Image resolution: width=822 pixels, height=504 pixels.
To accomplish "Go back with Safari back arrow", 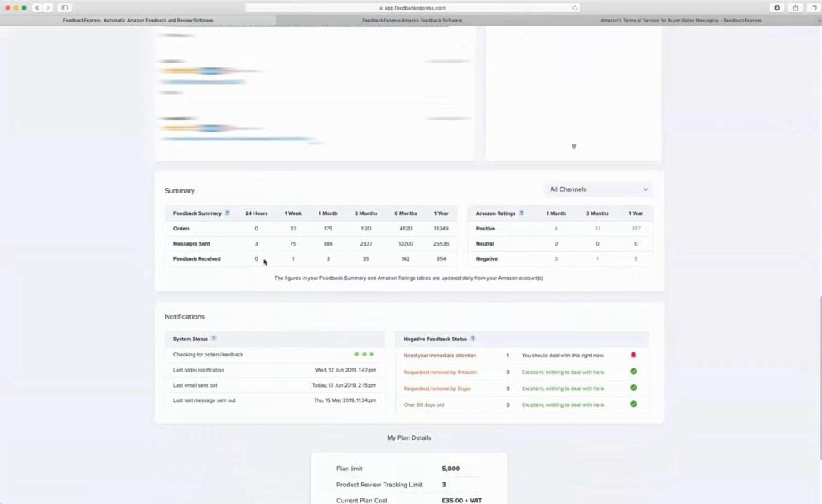I will click(x=37, y=8).
